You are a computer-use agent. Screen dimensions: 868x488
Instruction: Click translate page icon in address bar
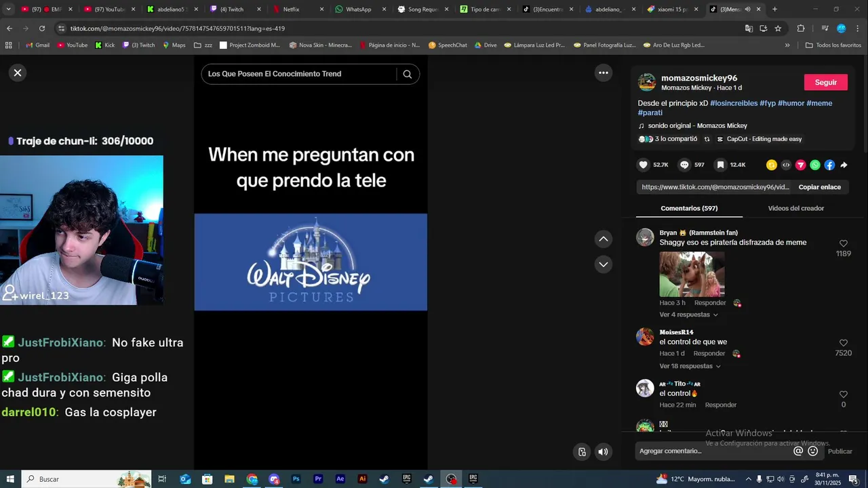(x=749, y=28)
